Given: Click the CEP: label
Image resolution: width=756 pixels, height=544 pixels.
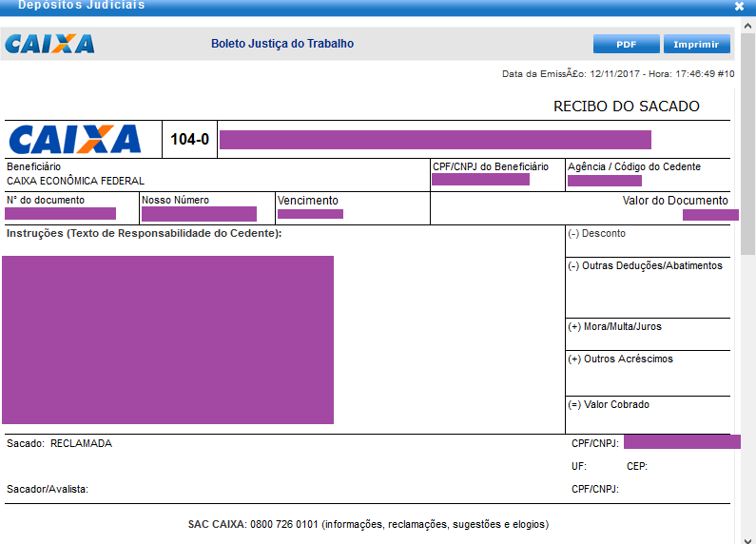Looking at the screenshot, I should point(637,466).
